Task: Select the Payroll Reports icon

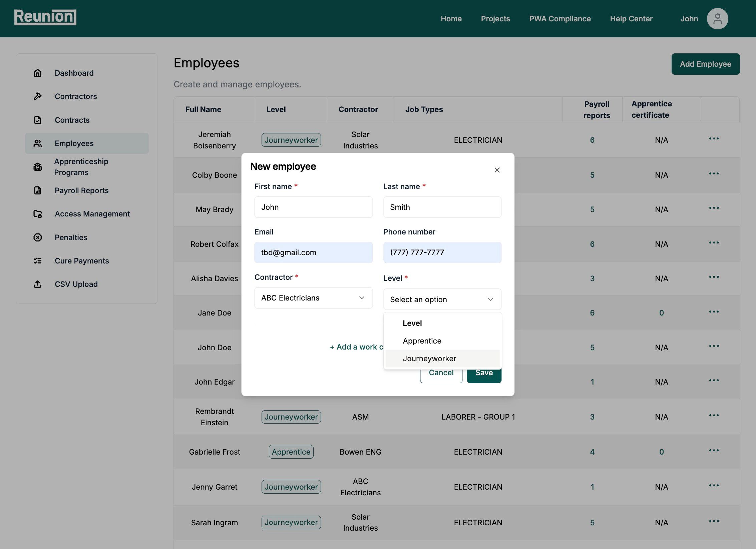Action: point(37,190)
